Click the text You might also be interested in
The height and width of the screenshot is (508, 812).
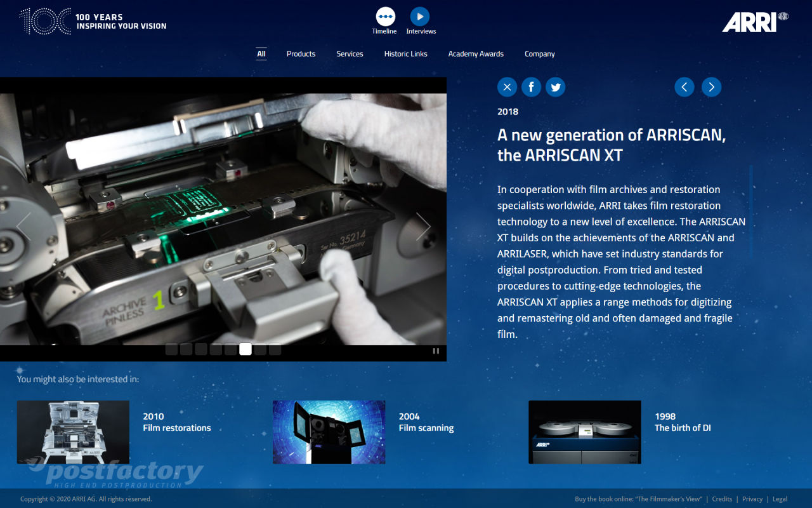pyautogui.click(x=78, y=379)
